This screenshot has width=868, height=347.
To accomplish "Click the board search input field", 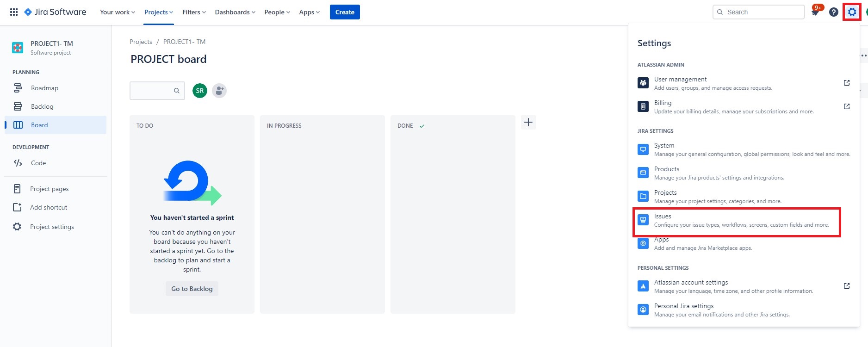I will point(152,91).
